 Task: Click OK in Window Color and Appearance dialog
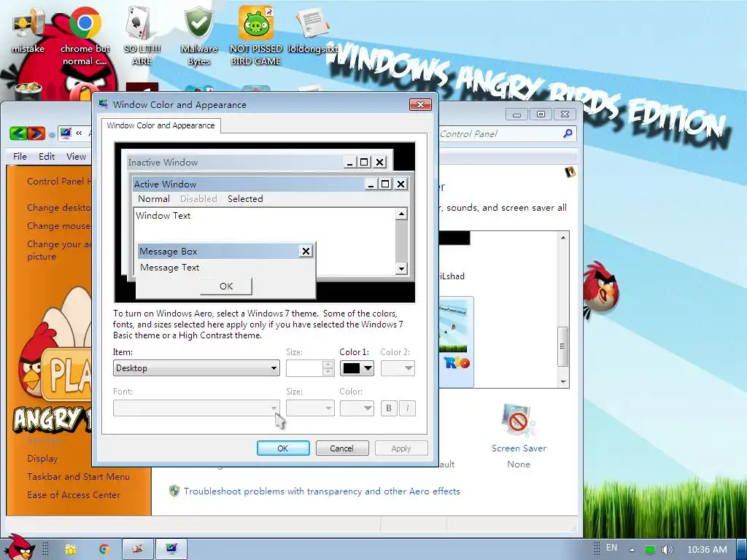point(283,448)
